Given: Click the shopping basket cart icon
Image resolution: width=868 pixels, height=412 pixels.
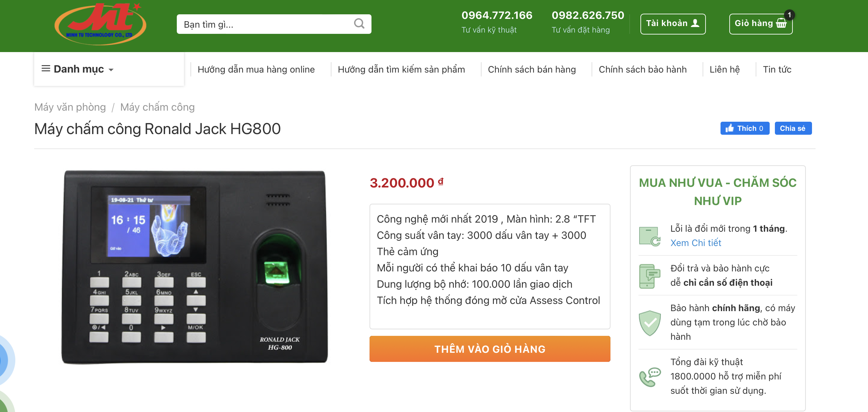Looking at the screenshot, I should [781, 23].
